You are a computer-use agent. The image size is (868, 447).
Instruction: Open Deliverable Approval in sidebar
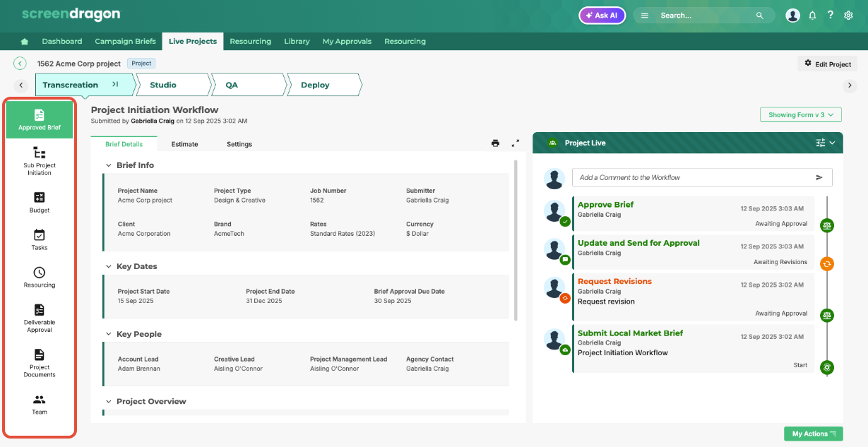tap(40, 318)
